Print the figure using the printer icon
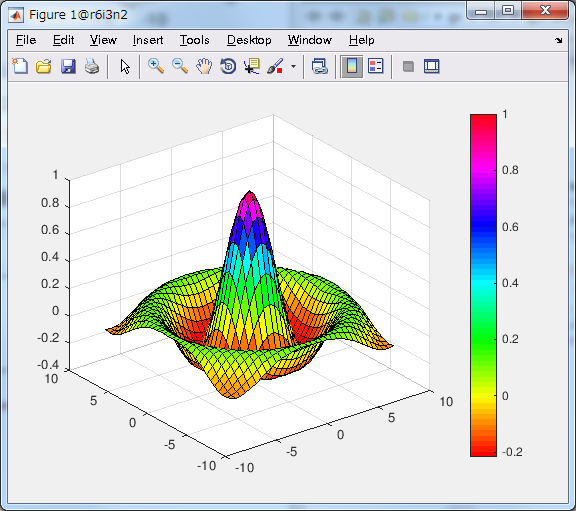 (x=92, y=67)
